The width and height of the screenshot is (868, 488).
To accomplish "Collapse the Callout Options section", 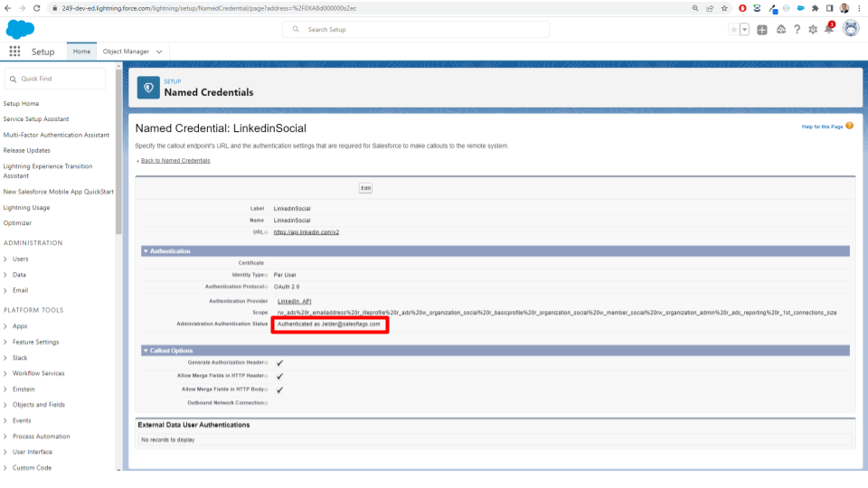I will pos(146,351).
